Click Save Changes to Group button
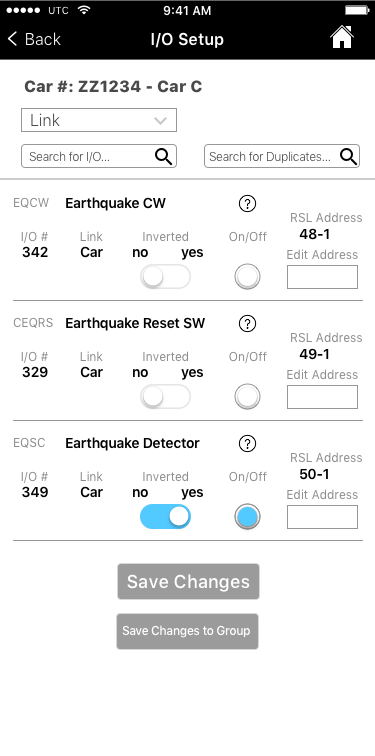The width and height of the screenshot is (375, 756). 188,631
